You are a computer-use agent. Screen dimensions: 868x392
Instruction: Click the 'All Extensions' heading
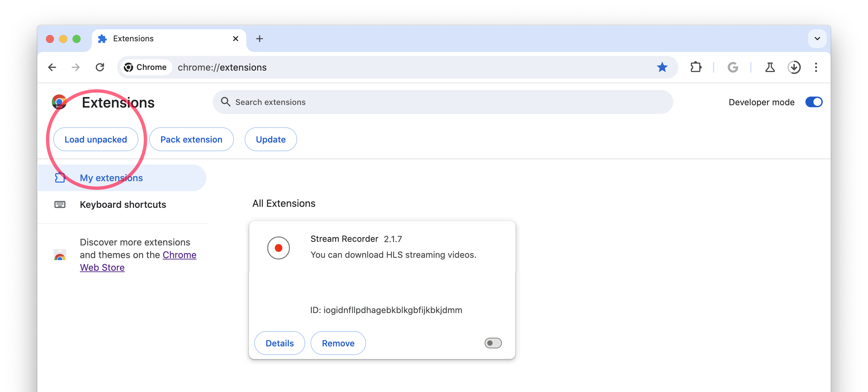coord(284,203)
